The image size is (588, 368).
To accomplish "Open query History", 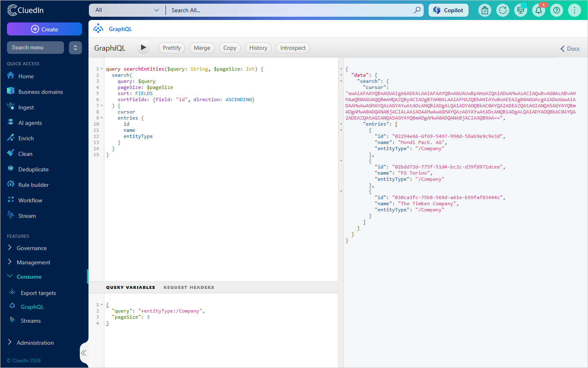I will (x=258, y=48).
